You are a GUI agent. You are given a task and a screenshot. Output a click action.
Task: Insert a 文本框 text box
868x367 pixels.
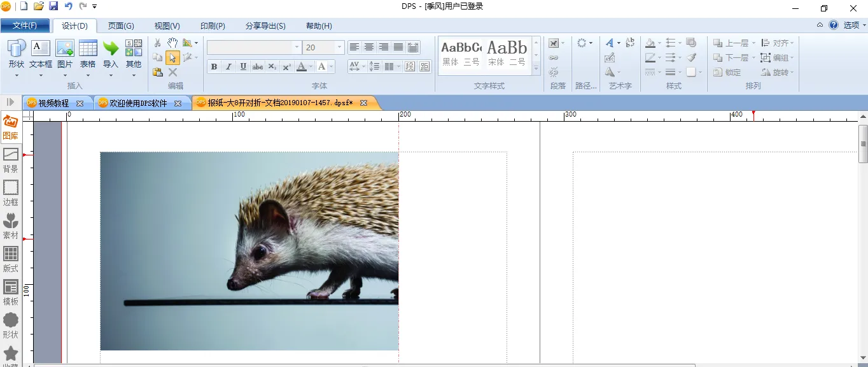coord(41,49)
